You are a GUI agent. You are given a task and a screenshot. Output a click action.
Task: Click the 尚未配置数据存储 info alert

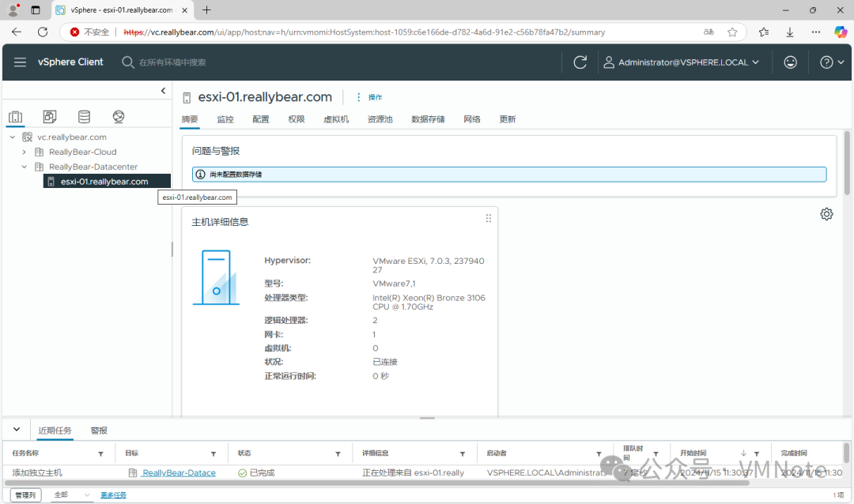click(x=509, y=174)
